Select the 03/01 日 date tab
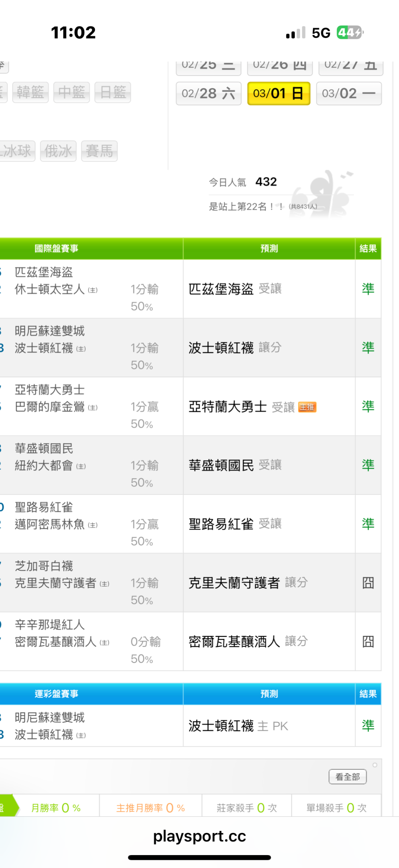This screenshot has width=399, height=868. [x=279, y=94]
